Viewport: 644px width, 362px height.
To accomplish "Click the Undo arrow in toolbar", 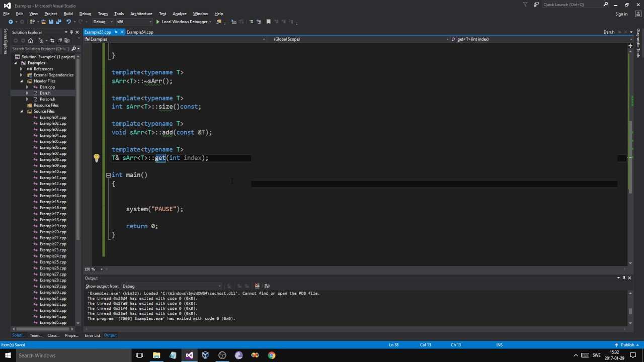I will pyautogui.click(x=68, y=22).
